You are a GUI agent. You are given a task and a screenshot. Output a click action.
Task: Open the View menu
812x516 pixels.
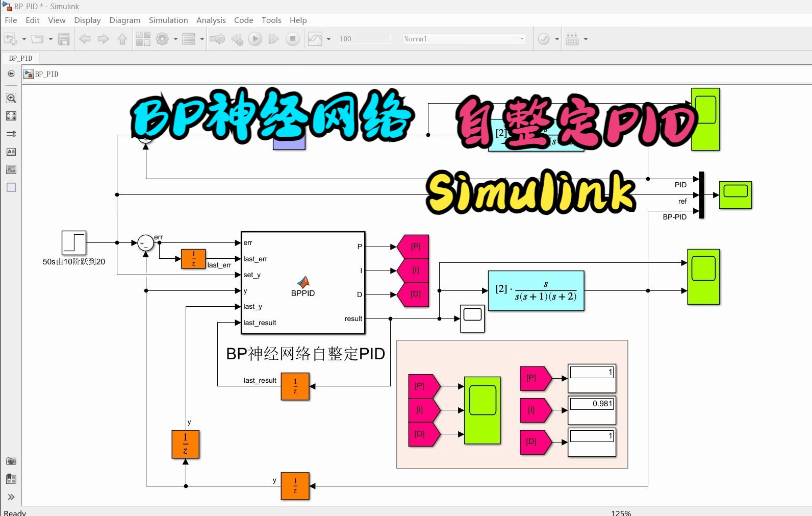tap(57, 20)
